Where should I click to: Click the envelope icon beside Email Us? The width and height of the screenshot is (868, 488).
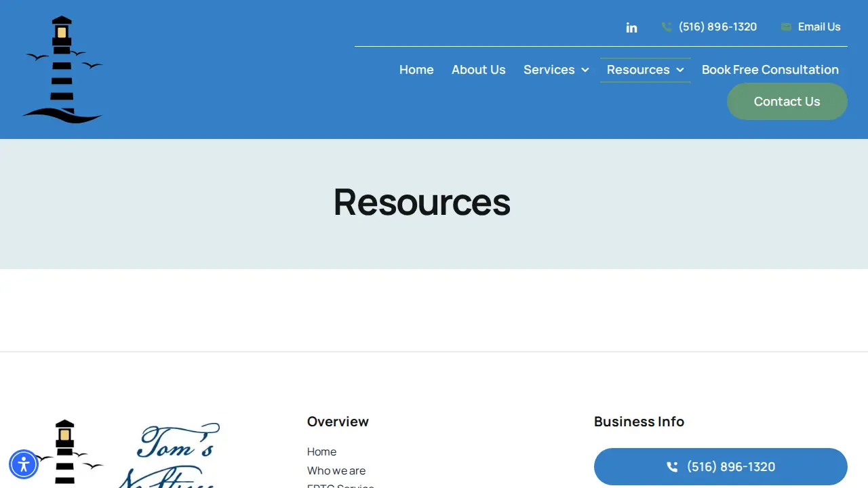pos(786,27)
